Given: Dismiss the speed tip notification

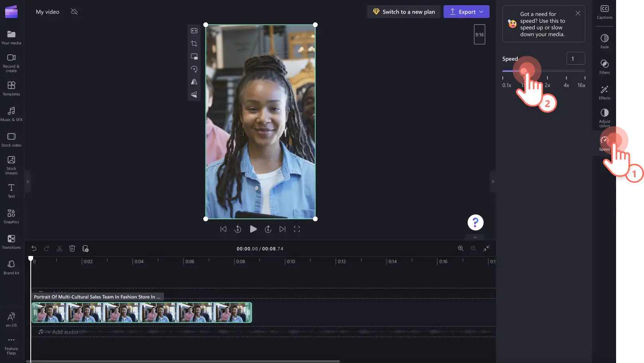Looking at the screenshot, I should click(577, 13).
